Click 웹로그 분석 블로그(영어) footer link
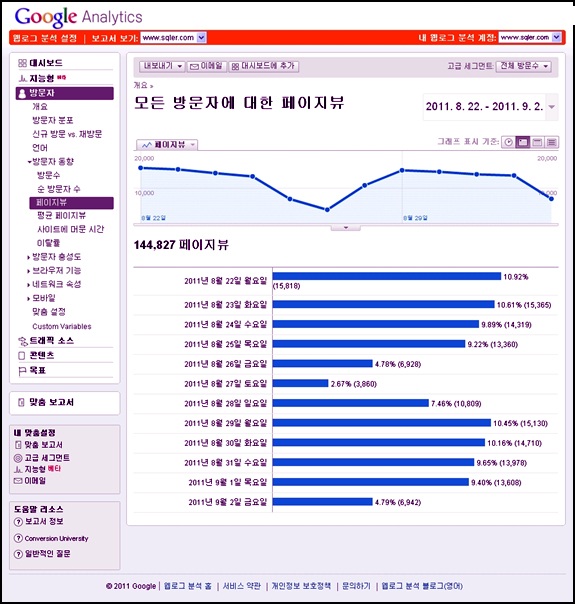The image size is (575, 604). (422, 586)
